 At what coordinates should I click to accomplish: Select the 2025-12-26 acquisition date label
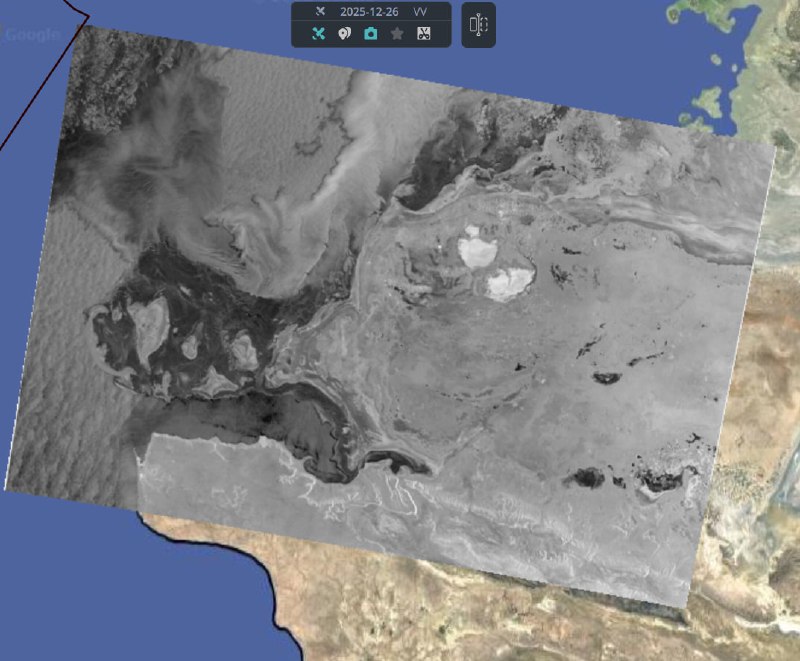pos(369,11)
